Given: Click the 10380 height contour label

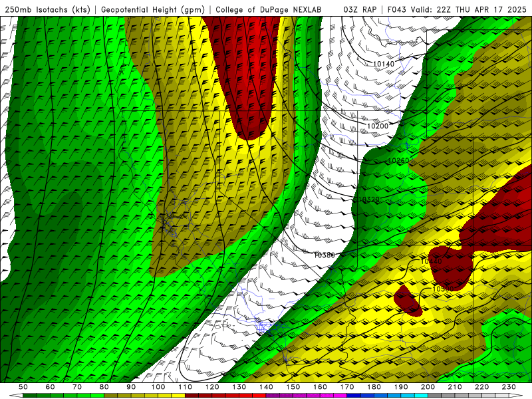Looking at the screenshot, I should (x=325, y=255).
